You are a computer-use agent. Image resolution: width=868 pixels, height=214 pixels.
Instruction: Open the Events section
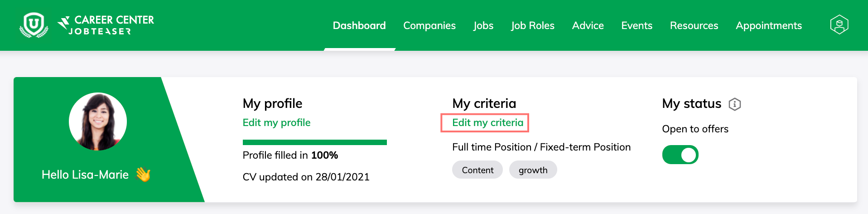(x=637, y=25)
